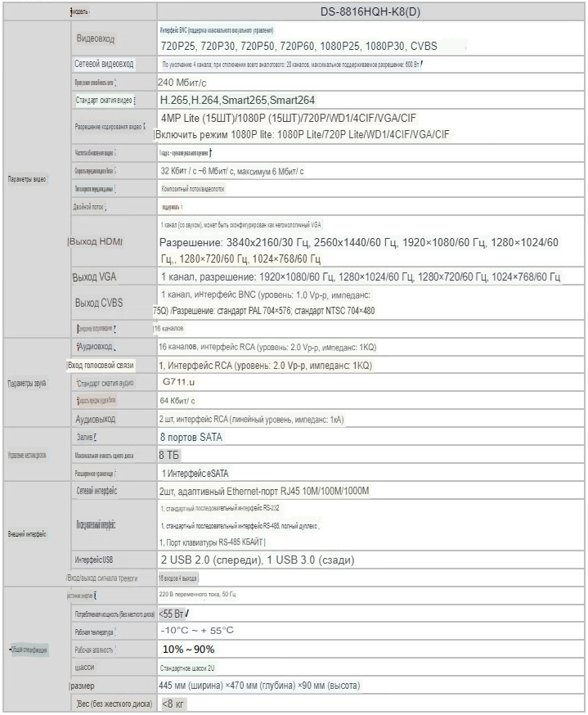Click the 'Включить режим 1080P lite' line
Image resolution: width=588 pixels, height=715 pixels.
coord(302,134)
